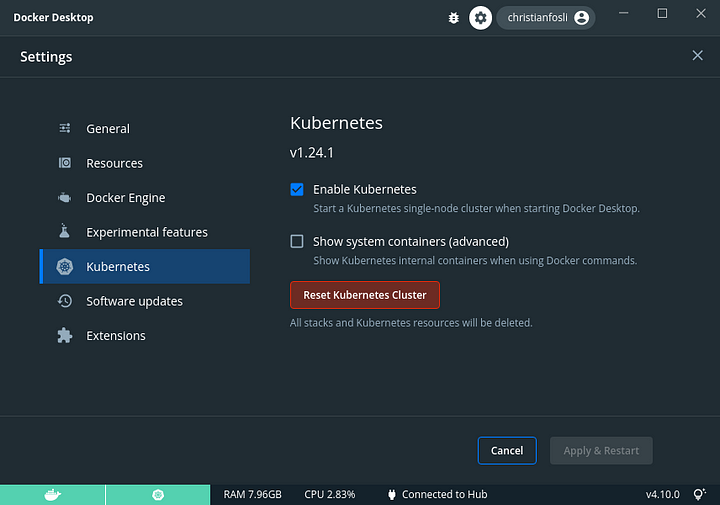This screenshot has height=505, width=720.
Task: Click the Reset Kubernetes Cluster button
Action: point(365,295)
